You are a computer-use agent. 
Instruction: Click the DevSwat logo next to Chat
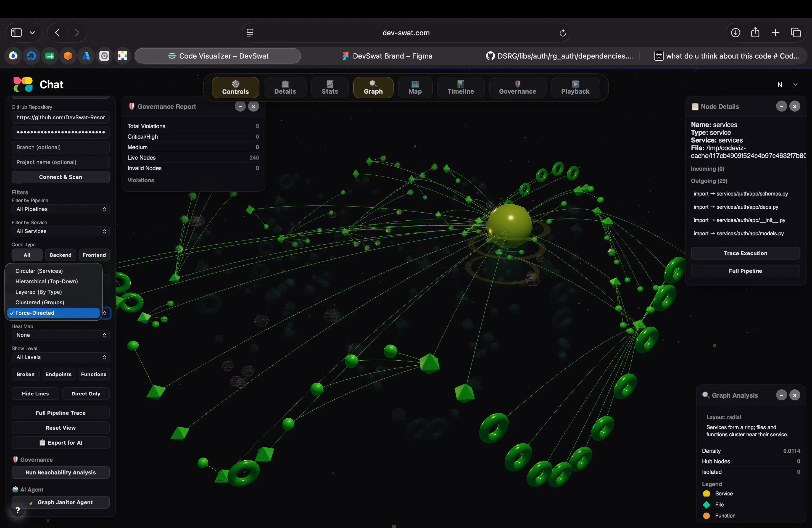(x=23, y=84)
